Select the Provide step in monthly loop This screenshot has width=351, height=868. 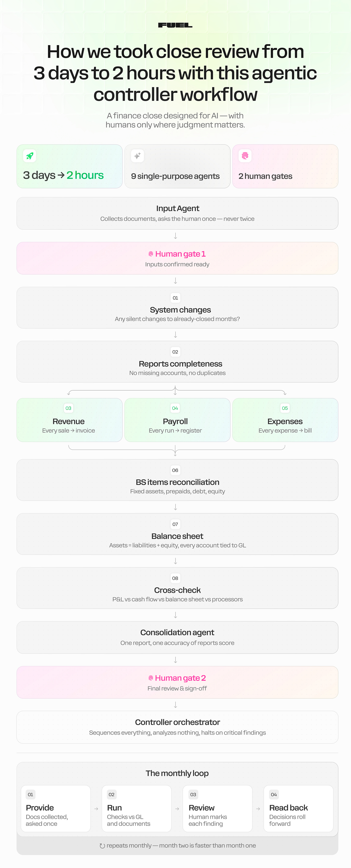click(56, 809)
